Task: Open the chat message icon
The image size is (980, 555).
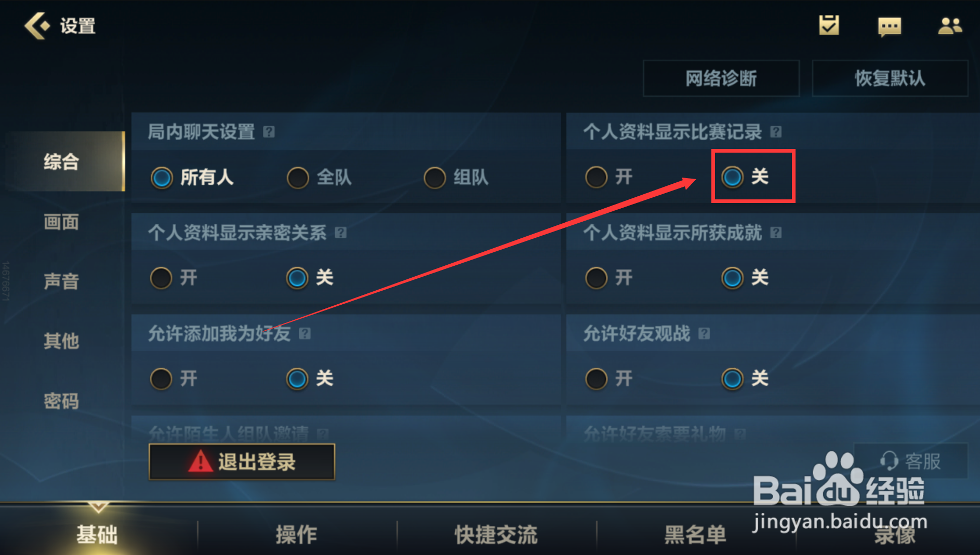Action: (x=889, y=26)
